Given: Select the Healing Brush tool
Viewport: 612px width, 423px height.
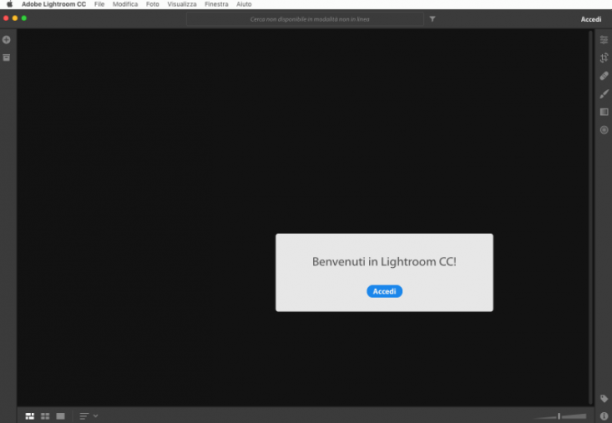Looking at the screenshot, I should click(x=604, y=76).
